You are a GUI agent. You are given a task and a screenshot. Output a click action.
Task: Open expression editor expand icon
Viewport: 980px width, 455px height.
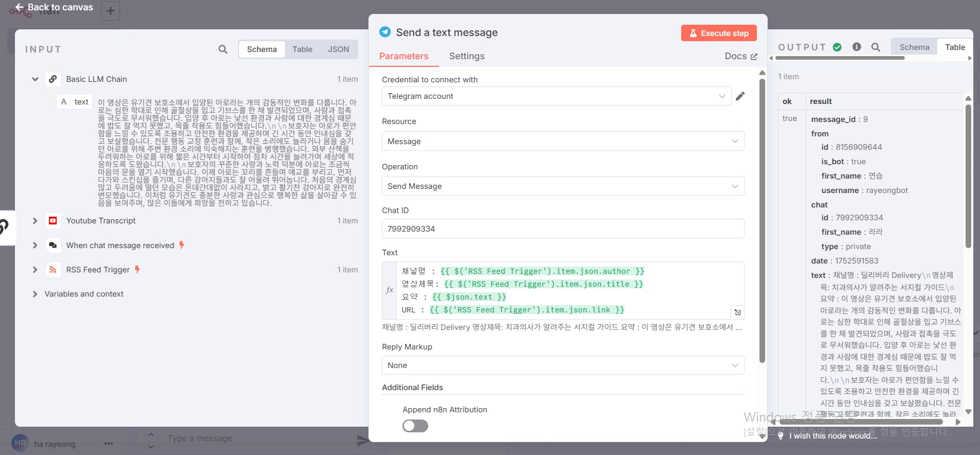(737, 312)
